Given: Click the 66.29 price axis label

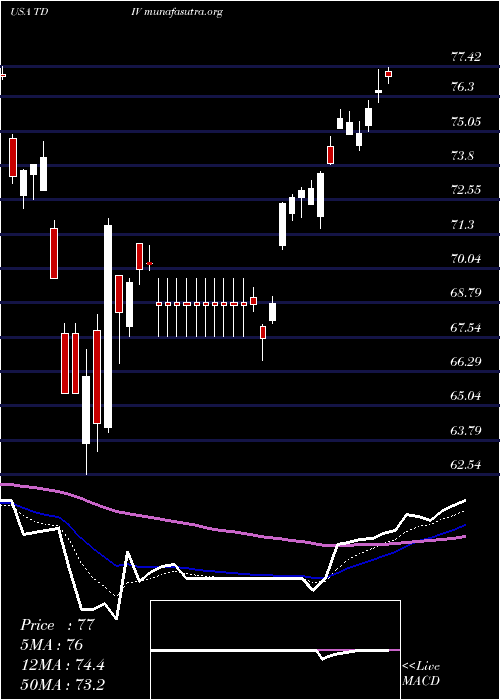Looking at the screenshot, I should [466, 362].
